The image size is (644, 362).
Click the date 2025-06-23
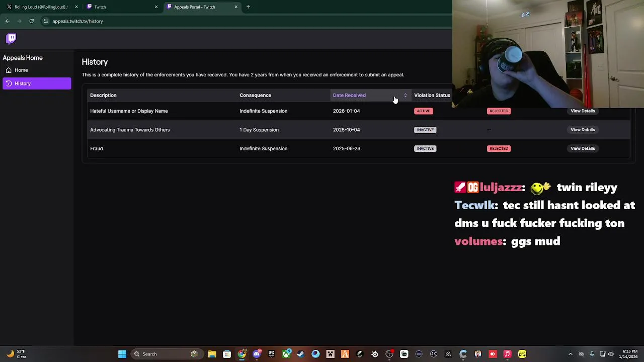(x=346, y=148)
